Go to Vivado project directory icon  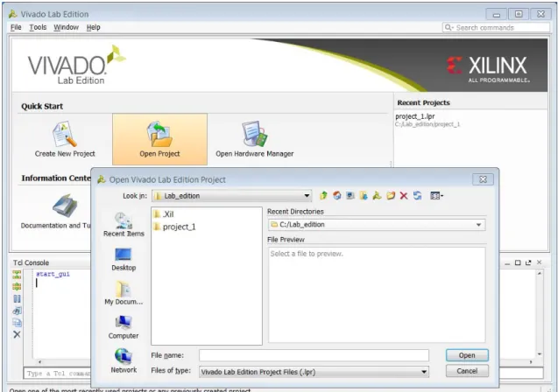377,195
